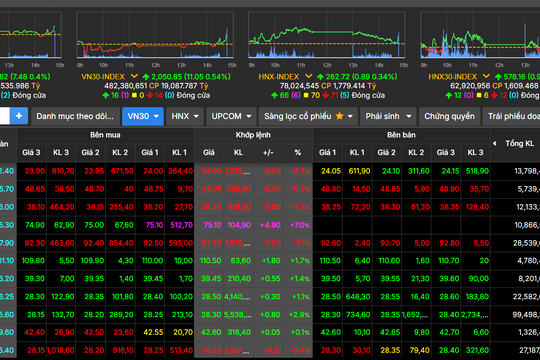Open the Sàng lọc cổ phiếu dropdown arrow
Image resolution: width=540 pixels, height=360 pixels.
[x=350, y=116]
